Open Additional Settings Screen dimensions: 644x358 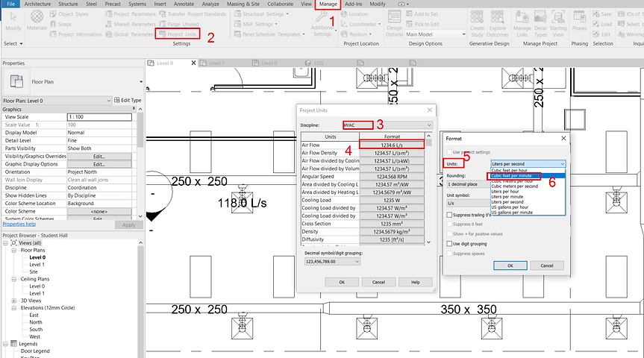pyautogui.click(x=322, y=25)
